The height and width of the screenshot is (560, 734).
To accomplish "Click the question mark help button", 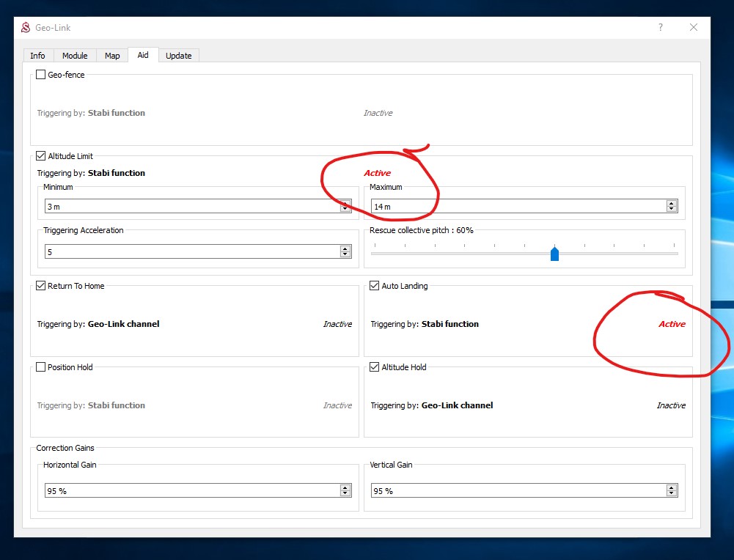I will click(660, 28).
